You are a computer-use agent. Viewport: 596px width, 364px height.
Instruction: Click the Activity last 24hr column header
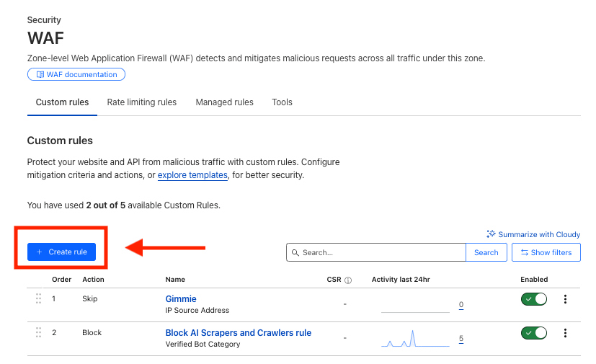[401, 279]
